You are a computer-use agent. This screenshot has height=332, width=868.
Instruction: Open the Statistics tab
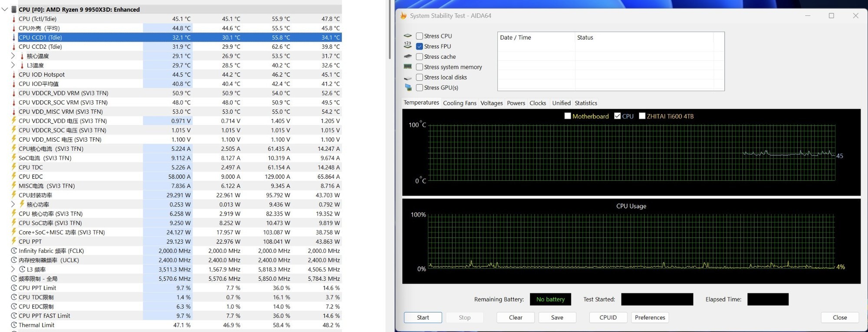tap(586, 103)
